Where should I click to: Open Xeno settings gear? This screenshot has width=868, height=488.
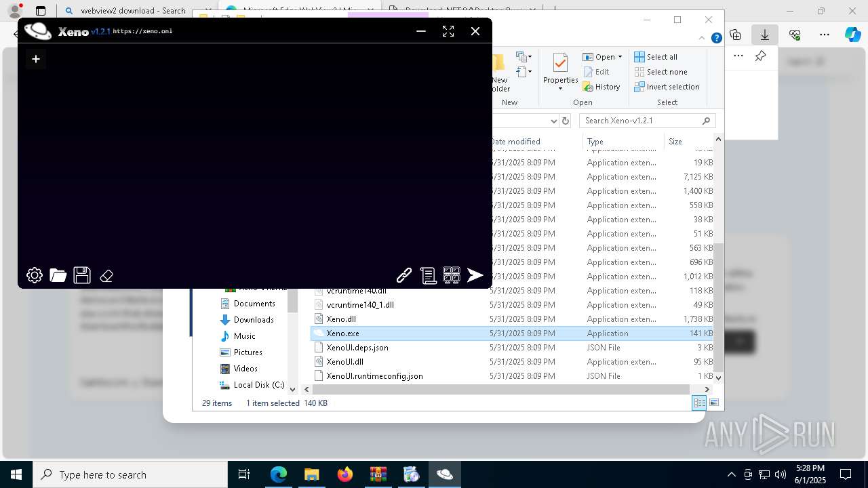point(35,274)
